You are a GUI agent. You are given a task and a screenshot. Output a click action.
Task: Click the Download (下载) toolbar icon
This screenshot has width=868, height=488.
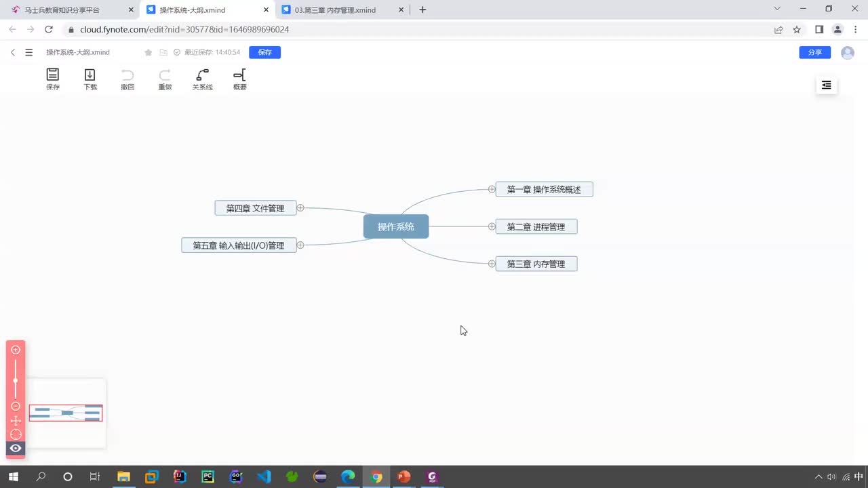click(90, 79)
